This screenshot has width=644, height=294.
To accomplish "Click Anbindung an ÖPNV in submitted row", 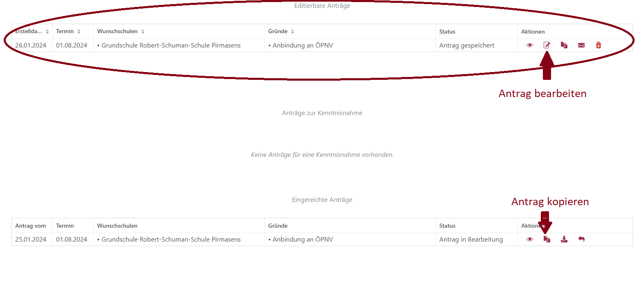I will click(303, 240).
